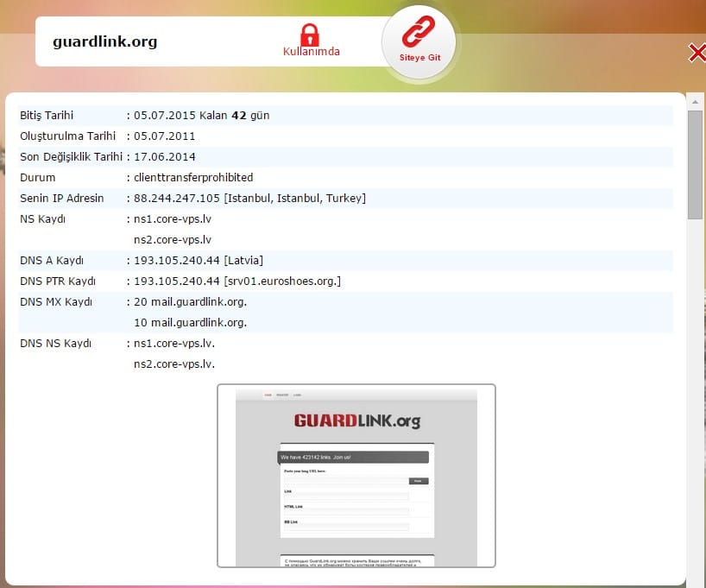Click ns2.core-vps.lv under NS Kaydı

pos(173,240)
